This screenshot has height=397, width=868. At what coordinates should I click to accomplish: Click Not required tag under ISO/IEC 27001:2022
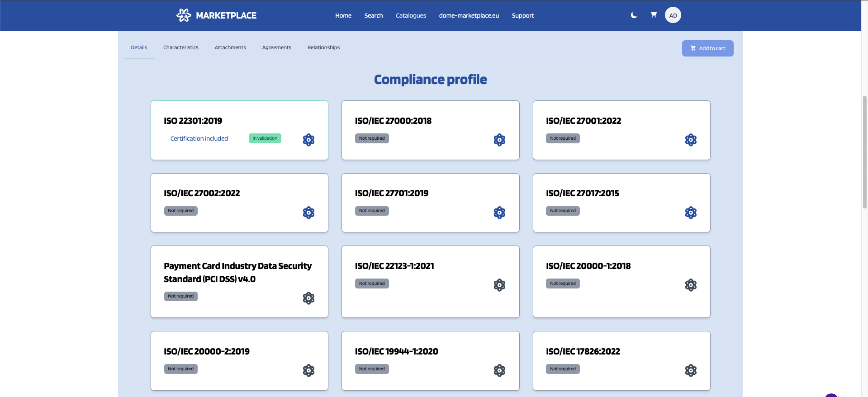click(x=563, y=138)
